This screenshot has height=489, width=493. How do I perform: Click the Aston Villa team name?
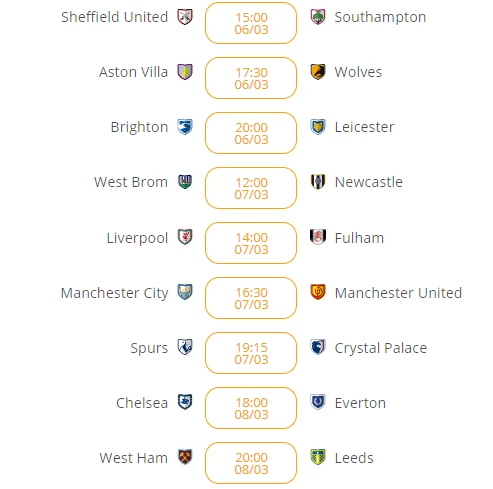pyautogui.click(x=133, y=72)
